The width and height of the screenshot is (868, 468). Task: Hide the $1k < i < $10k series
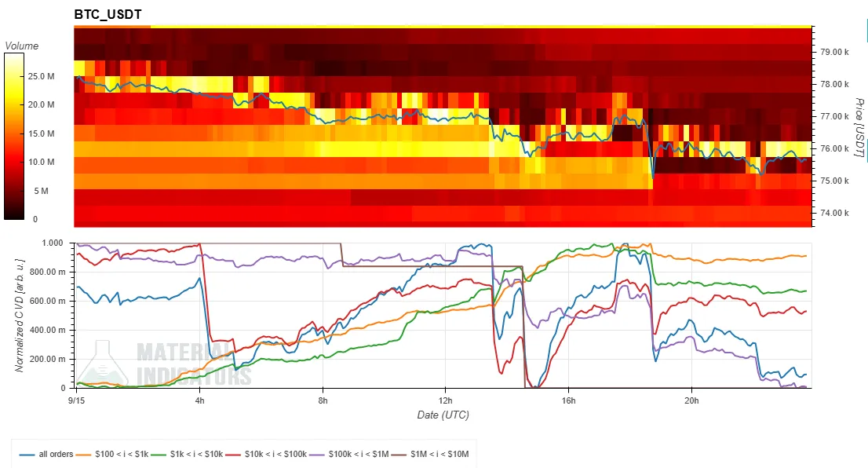pyautogui.click(x=187, y=454)
